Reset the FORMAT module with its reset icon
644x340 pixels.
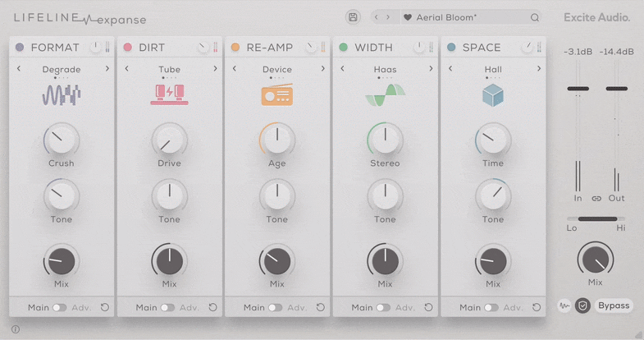tap(105, 308)
